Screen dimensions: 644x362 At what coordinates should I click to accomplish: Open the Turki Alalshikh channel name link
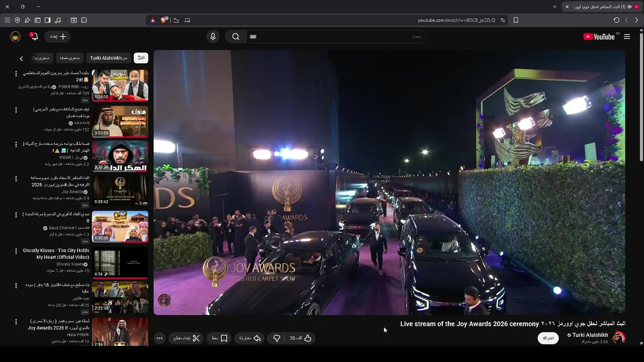[x=590, y=335]
